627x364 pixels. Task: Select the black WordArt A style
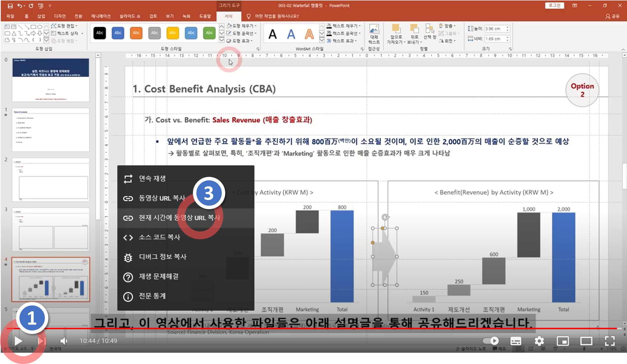273,34
